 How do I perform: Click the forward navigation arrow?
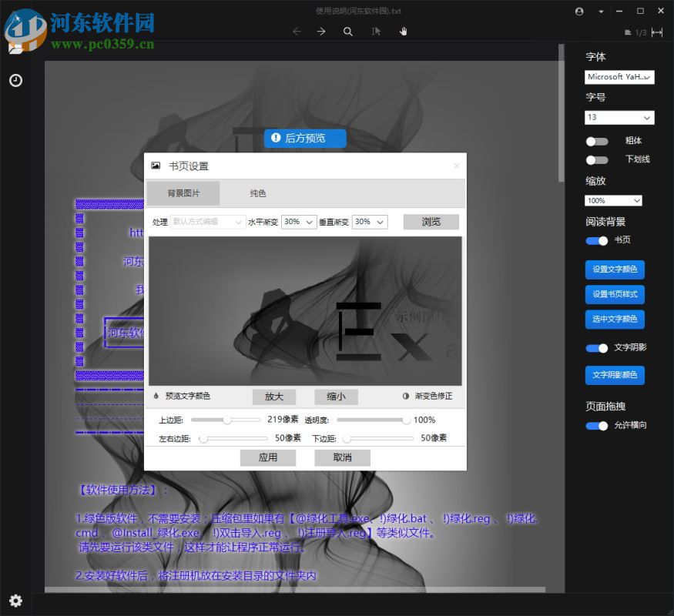click(x=320, y=31)
